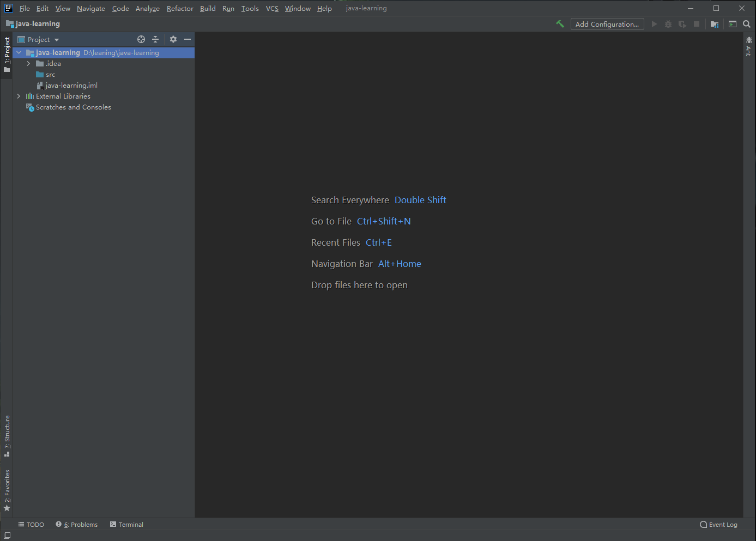Open the Refactor menu
Viewport: 756px width, 541px height.
tap(180, 8)
